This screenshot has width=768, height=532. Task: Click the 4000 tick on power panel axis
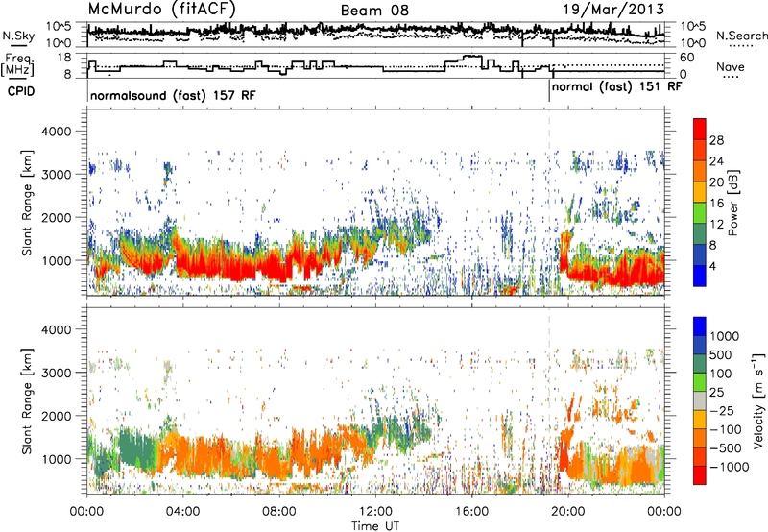(x=56, y=132)
